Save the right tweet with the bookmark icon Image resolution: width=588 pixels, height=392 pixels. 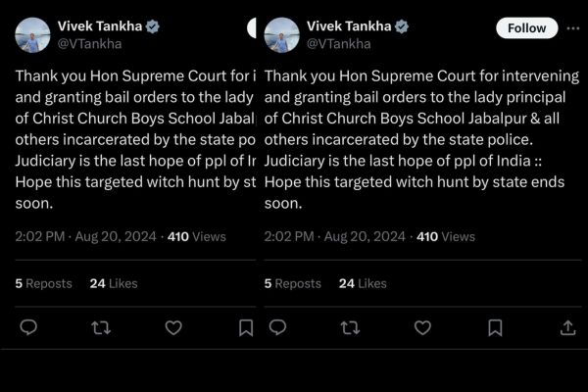[496, 328]
